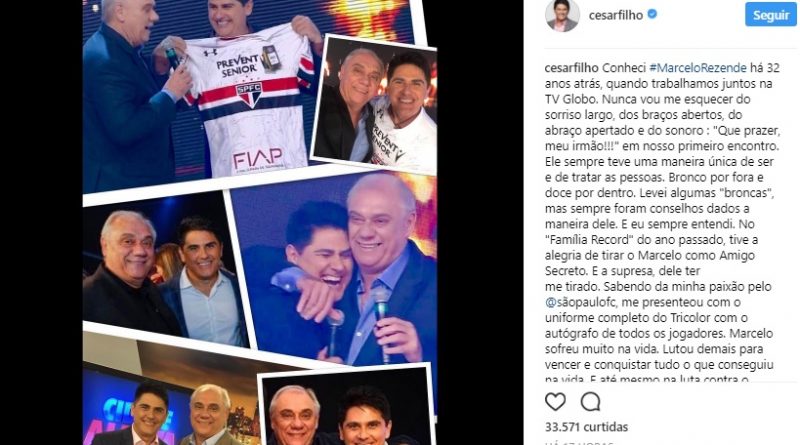Like the post with the heart icon
Image resolution: width=800 pixels, height=445 pixels.
[555, 402]
